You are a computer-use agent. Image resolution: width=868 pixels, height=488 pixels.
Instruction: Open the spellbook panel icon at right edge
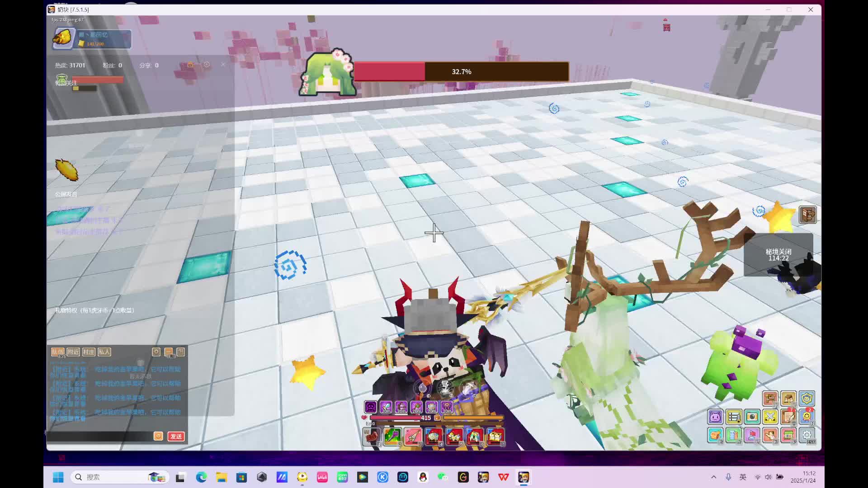[807, 215]
